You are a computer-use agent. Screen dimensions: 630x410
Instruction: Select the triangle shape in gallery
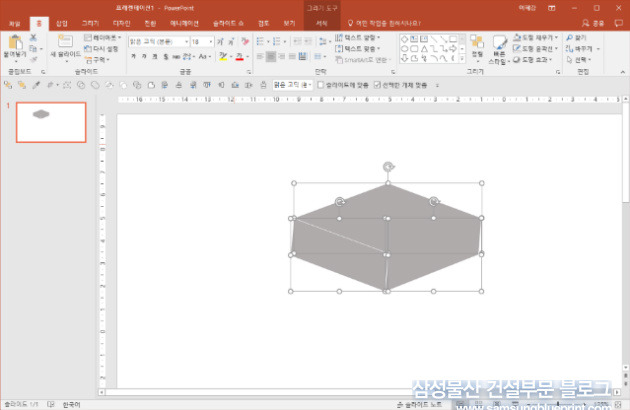tap(424, 49)
